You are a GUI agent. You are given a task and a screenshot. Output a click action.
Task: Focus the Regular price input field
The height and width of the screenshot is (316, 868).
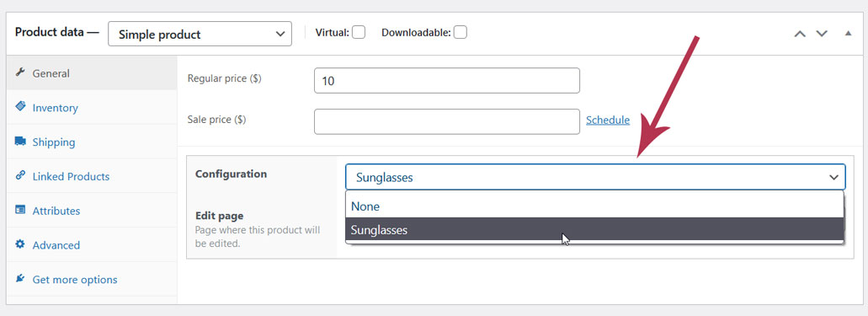[447, 80]
